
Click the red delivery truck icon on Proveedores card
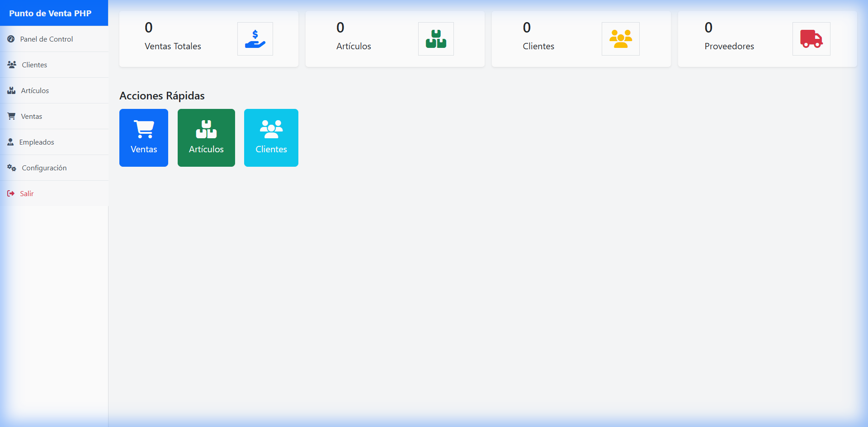tap(811, 38)
